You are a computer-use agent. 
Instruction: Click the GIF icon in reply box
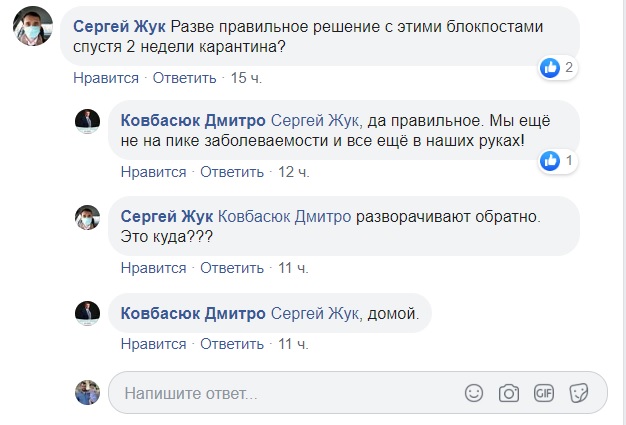click(x=543, y=392)
